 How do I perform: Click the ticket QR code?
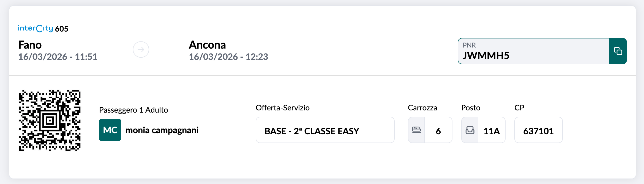tap(50, 121)
